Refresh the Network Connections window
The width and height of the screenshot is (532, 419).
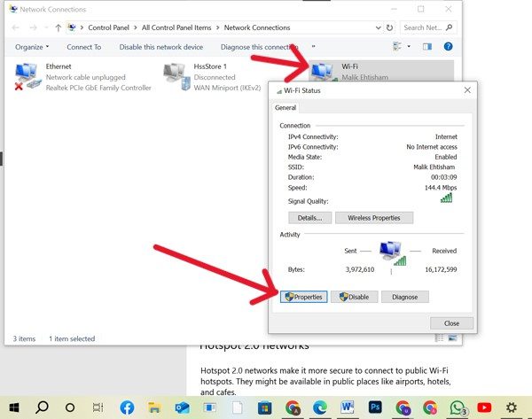tap(389, 27)
